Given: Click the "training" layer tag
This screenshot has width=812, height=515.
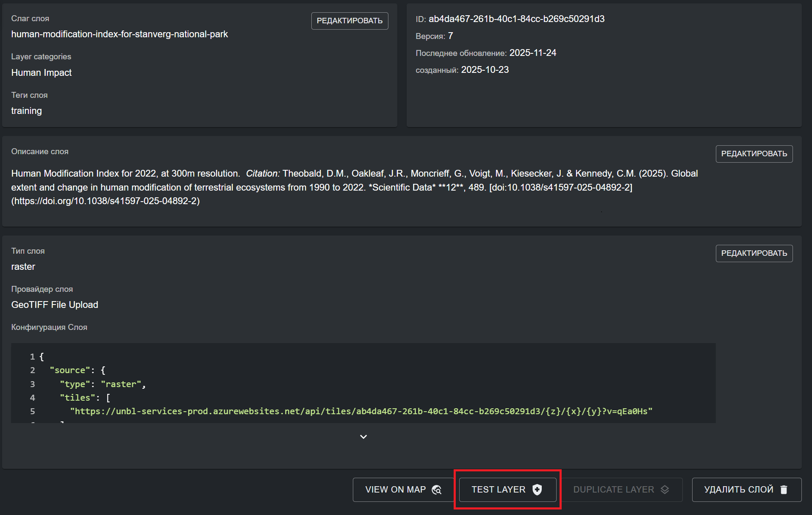Looking at the screenshot, I should 26,111.
